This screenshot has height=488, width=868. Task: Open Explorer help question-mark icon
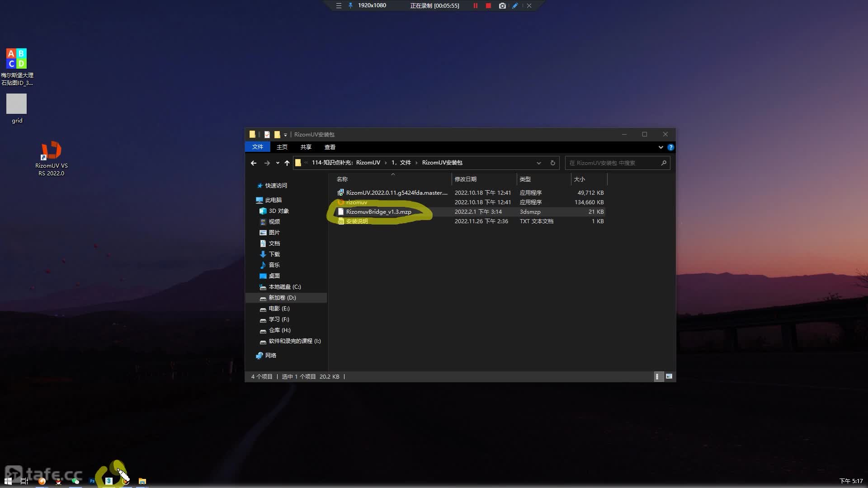pos(671,147)
